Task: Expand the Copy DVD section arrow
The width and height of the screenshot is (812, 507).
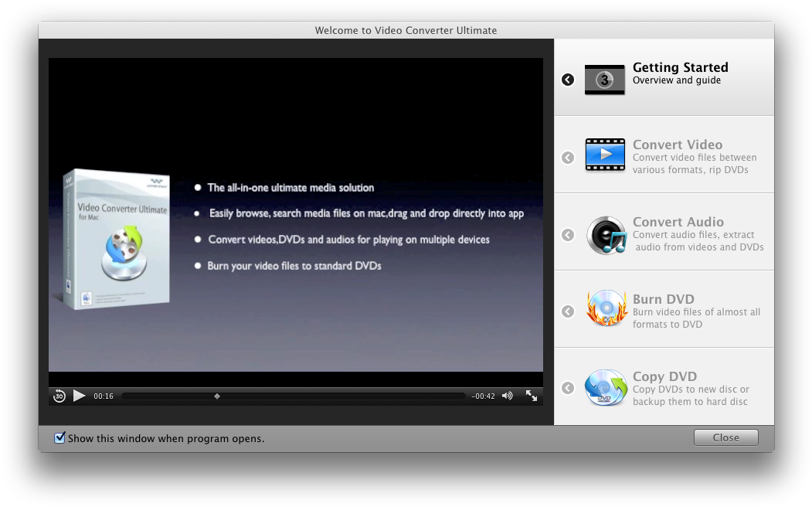Action: 568,388
